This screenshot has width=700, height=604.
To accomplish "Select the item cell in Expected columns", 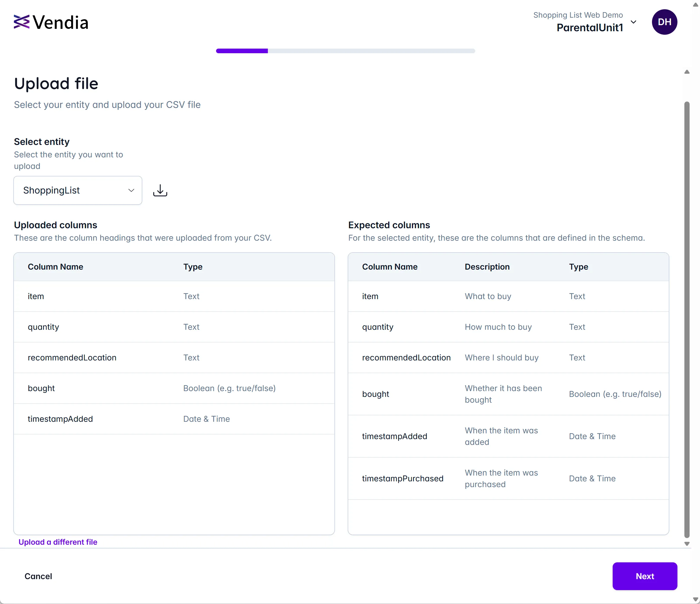I will [x=370, y=296].
